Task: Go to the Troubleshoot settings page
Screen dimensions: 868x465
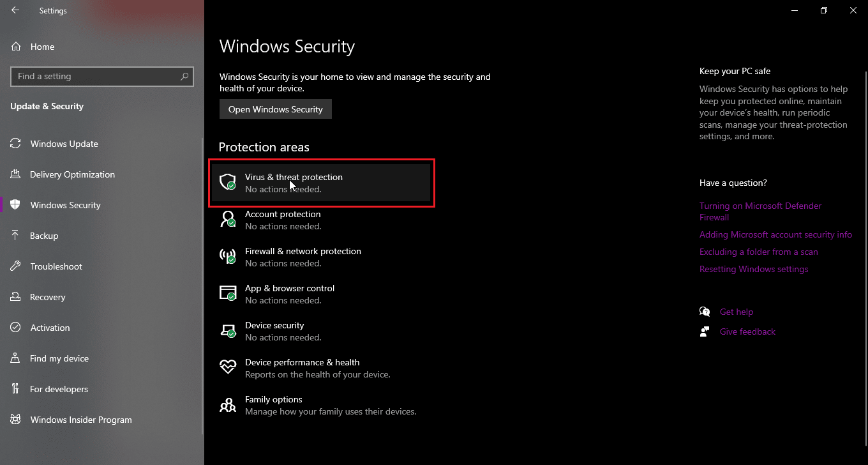Action: [x=56, y=266]
